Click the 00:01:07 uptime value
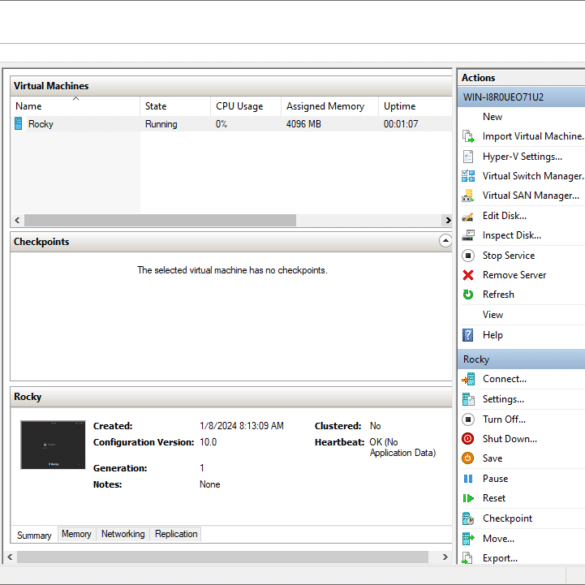This screenshot has height=585, width=585. (x=401, y=124)
